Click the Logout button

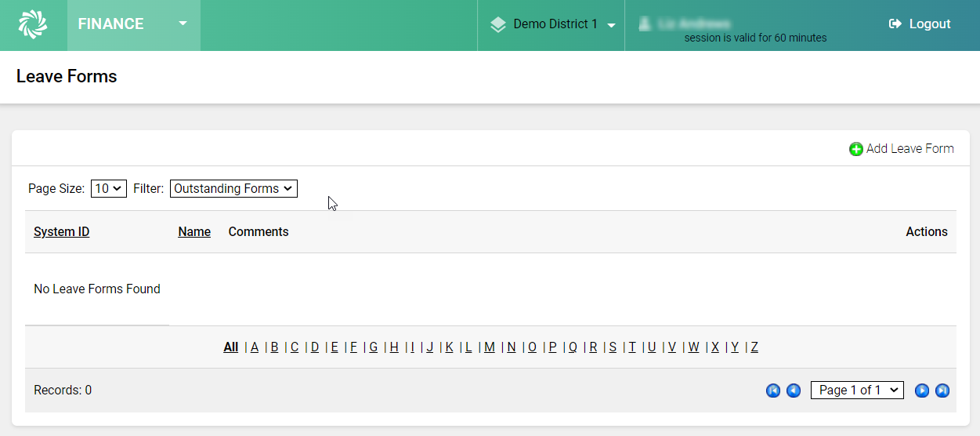coord(920,24)
